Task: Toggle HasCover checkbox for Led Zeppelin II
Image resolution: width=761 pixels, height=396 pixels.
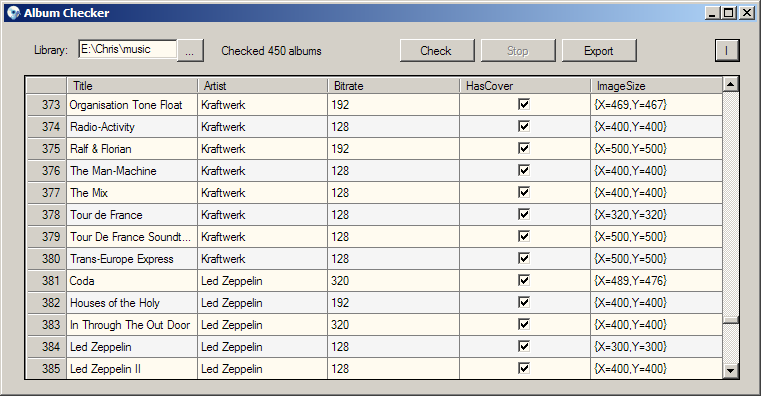Action: (x=524, y=369)
